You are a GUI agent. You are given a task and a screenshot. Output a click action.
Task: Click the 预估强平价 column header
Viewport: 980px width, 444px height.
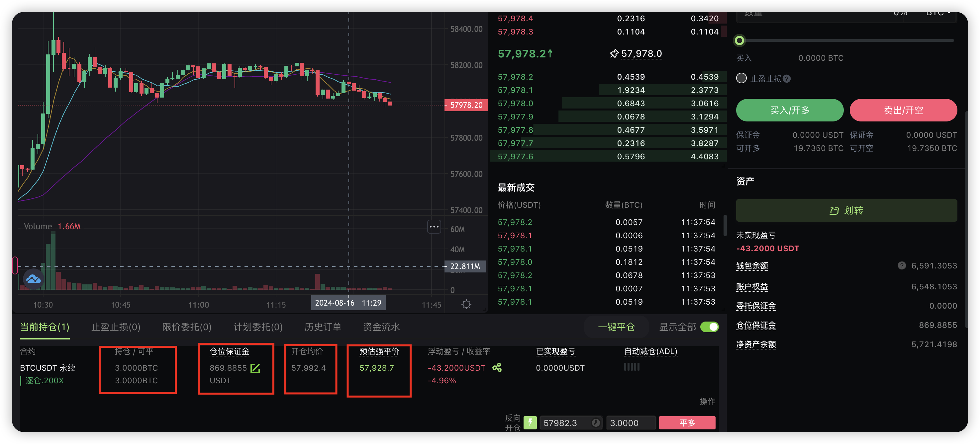point(379,351)
